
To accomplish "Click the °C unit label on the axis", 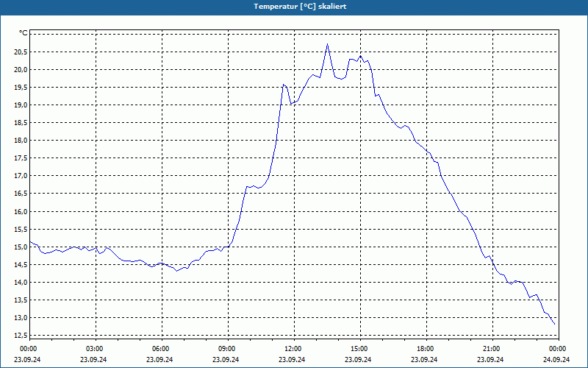I will [24, 33].
